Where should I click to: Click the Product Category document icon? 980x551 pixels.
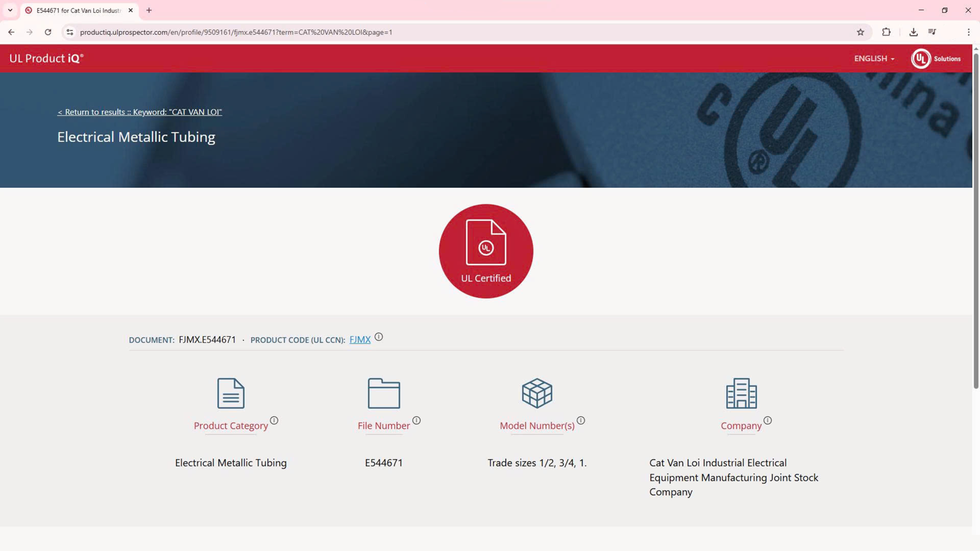(x=231, y=393)
